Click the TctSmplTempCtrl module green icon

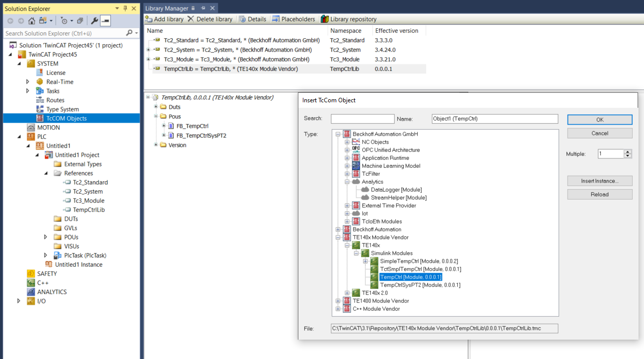coord(374,269)
